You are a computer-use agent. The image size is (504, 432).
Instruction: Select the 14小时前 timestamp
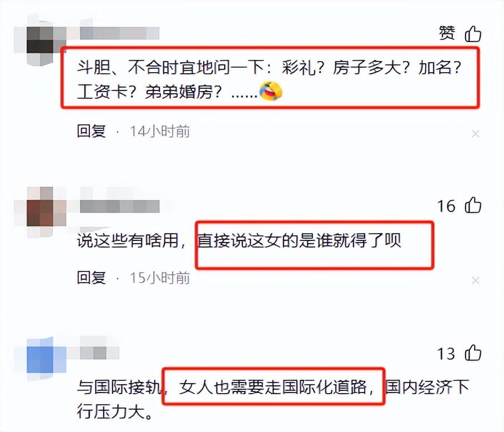pyautogui.click(x=160, y=131)
